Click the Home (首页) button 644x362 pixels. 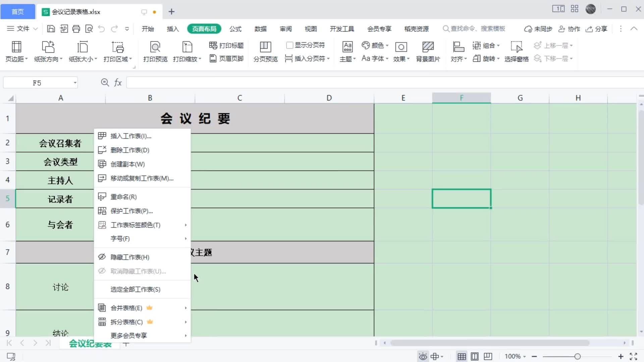(18, 12)
